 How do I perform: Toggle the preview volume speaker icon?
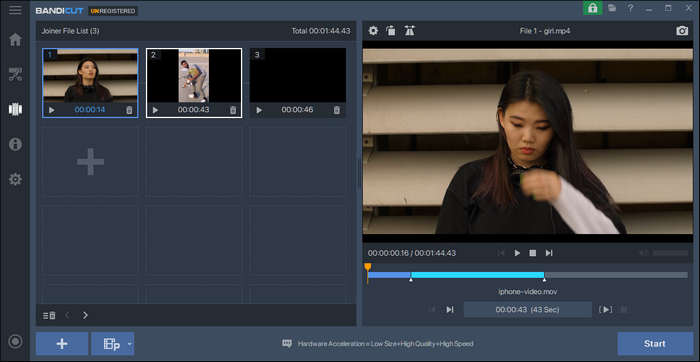[643, 253]
